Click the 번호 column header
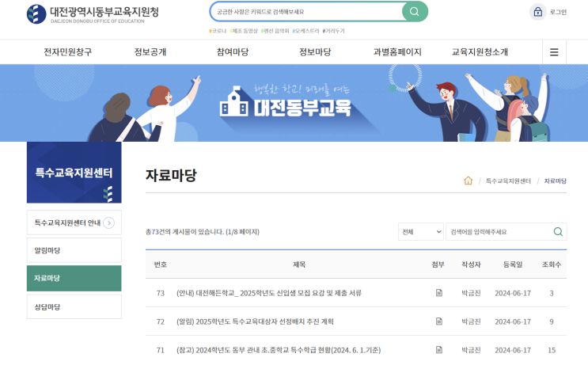Viewport: 588px width, 365px height. point(160,264)
